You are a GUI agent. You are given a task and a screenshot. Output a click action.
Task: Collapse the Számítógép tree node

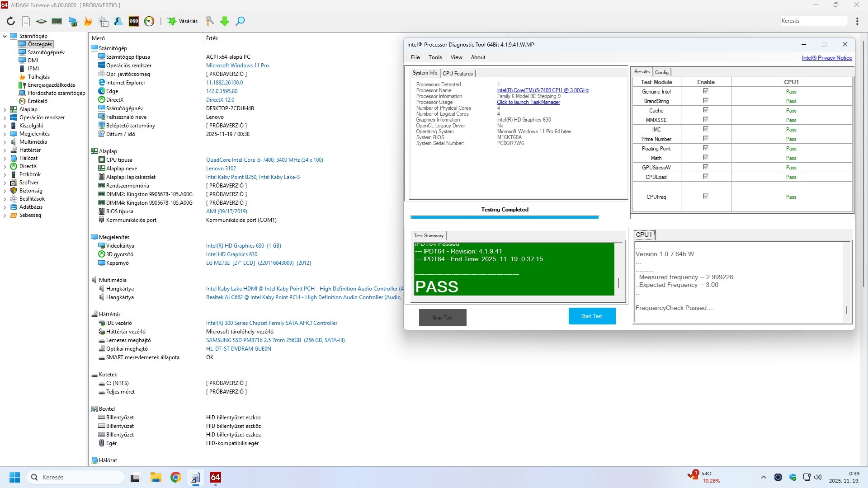click(x=5, y=36)
